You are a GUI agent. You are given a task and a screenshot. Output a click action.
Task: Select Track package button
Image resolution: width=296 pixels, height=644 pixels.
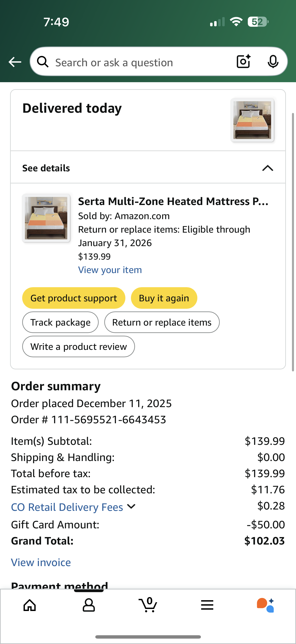coord(60,322)
